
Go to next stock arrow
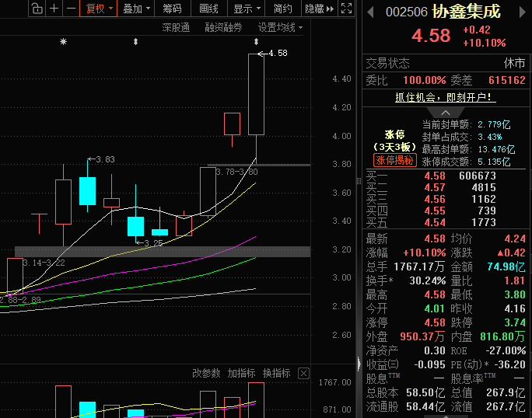pos(523,12)
